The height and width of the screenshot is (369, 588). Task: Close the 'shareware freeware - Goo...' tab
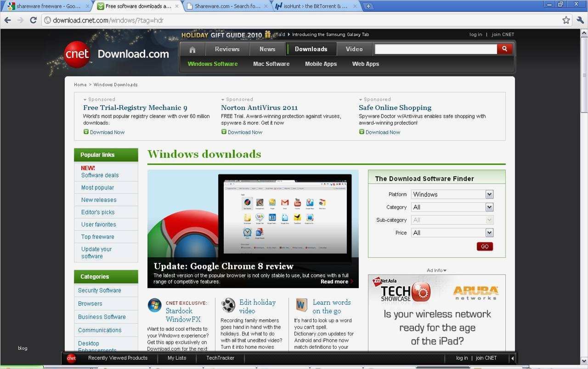(87, 6)
